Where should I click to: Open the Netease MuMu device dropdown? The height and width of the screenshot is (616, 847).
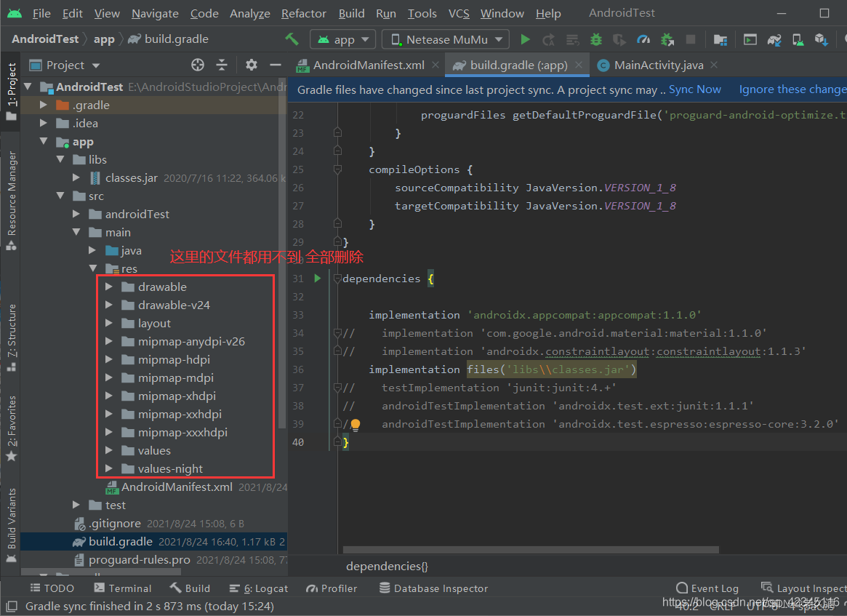(444, 39)
